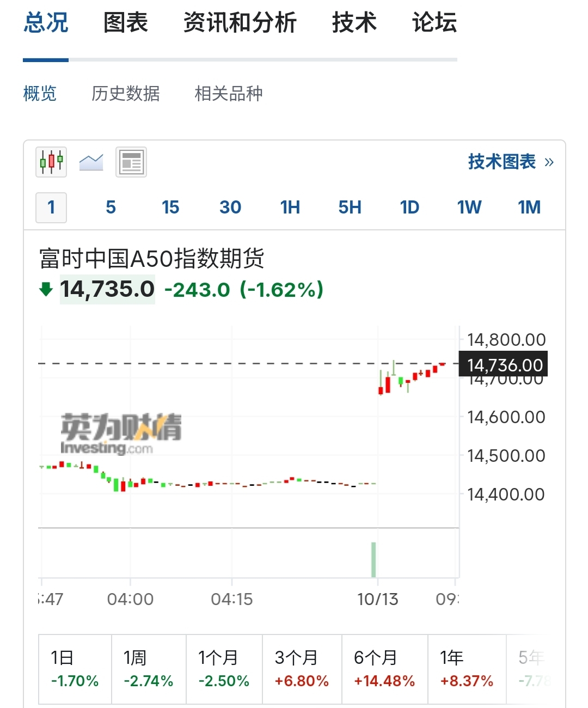Open the 技术图表 link

[x=511, y=162]
